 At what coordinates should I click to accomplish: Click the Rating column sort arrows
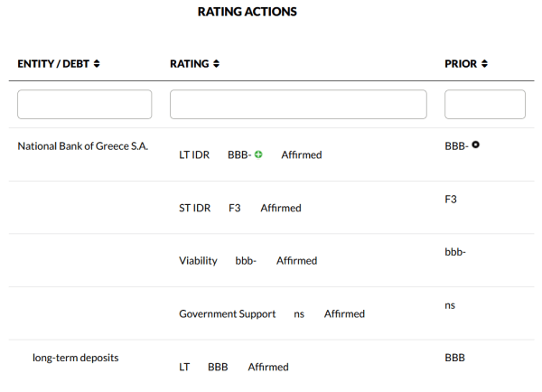[216, 64]
